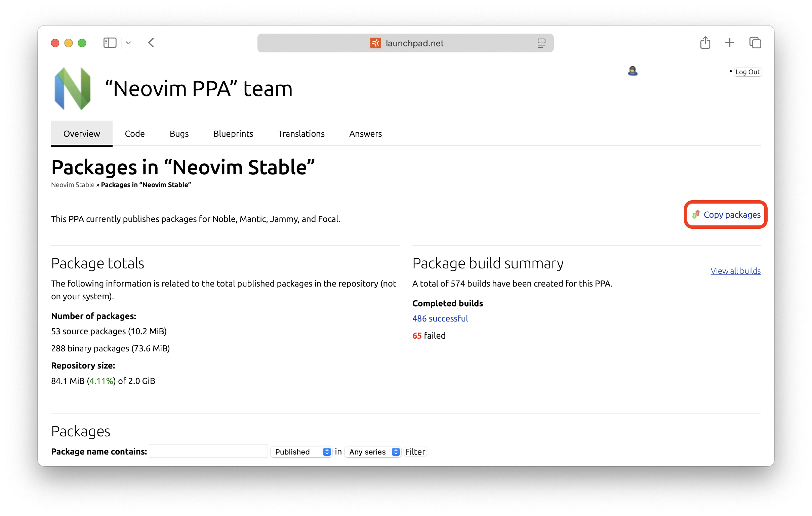Click the user avatar icon
Viewport: 812px width, 516px height.
(633, 71)
